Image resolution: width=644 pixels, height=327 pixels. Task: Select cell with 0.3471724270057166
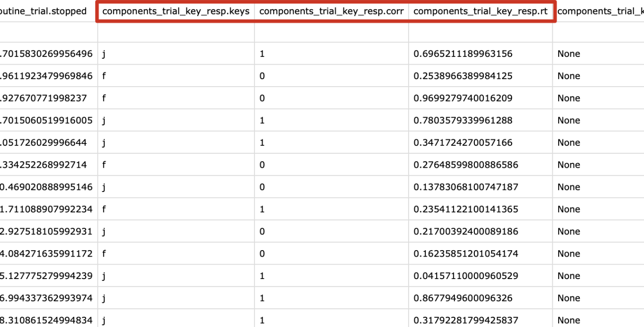480,143
